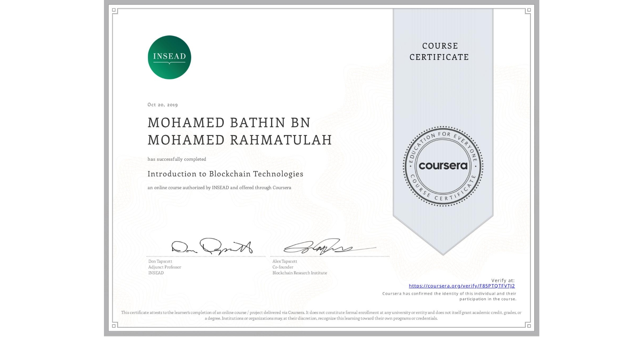Screen dimensions: 644x337
Task: Click 'INSEAD' under Adjunct Professor
Action: click(156, 273)
